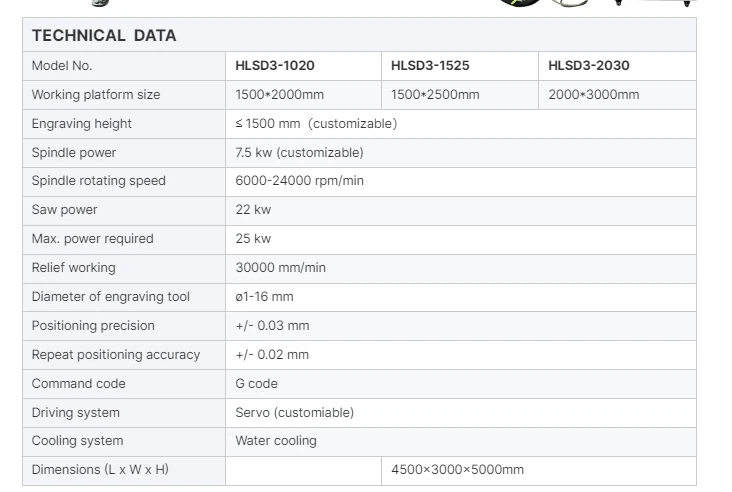The height and width of the screenshot is (492, 732).
Task: Click the Water cooling value
Action: [276, 440]
